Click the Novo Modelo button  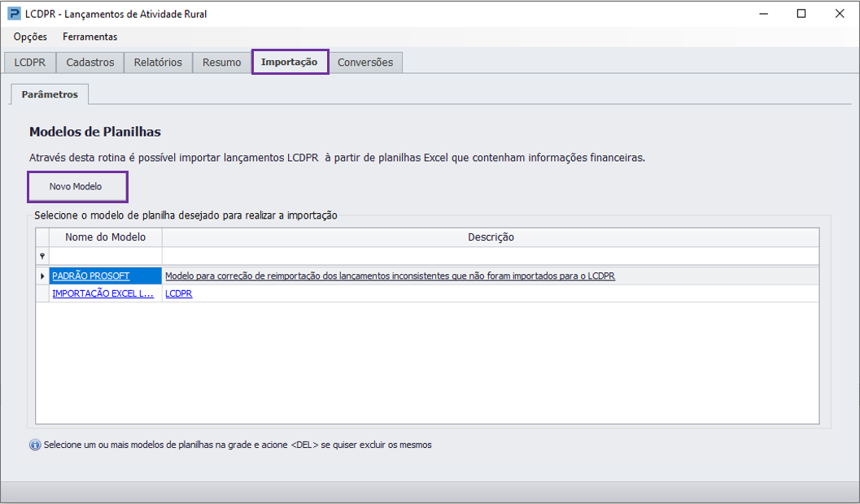click(x=77, y=187)
